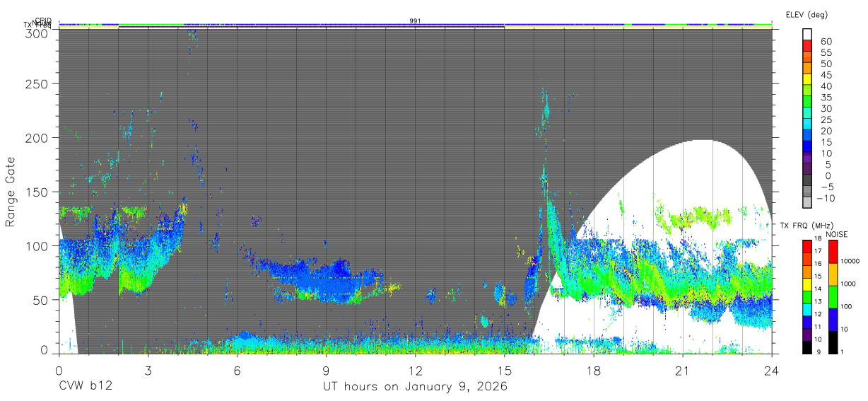Pick the green 13–14 MHz TX FRQ swatch
The width and height of the screenshot is (868, 401).
(807, 297)
